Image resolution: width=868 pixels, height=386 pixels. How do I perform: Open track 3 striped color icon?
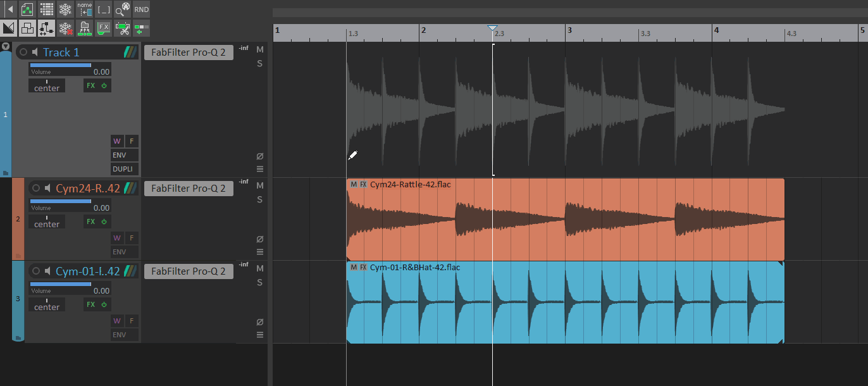tap(130, 271)
